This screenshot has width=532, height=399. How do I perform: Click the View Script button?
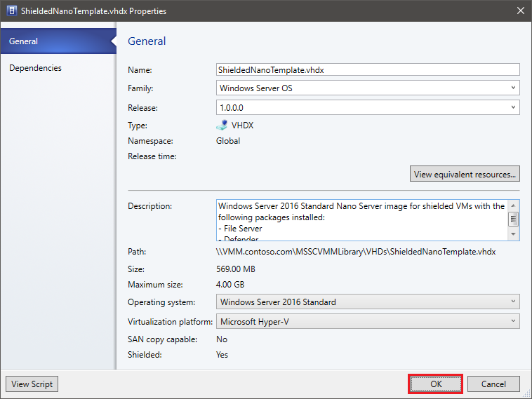[32, 384]
